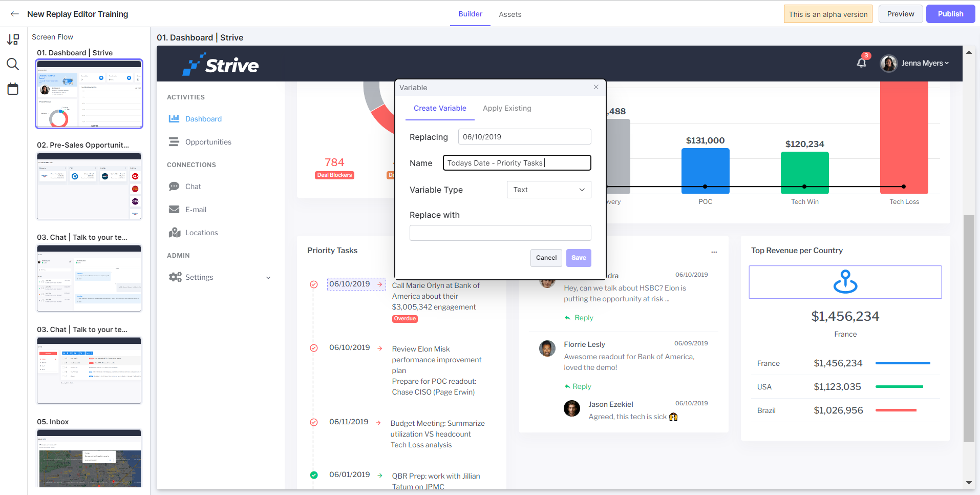Click arrow icon next to selected 06/10/2019 date
The height and width of the screenshot is (495, 980).
[x=380, y=284]
